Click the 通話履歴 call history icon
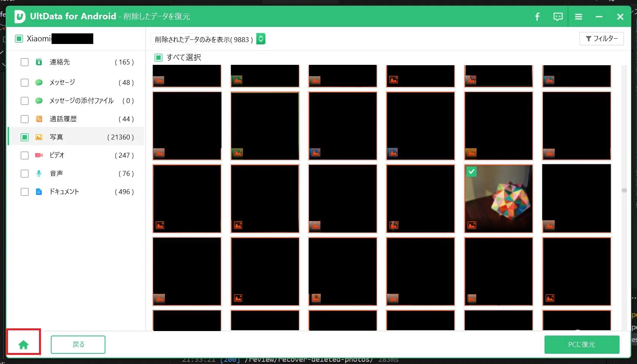 (x=39, y=119)
